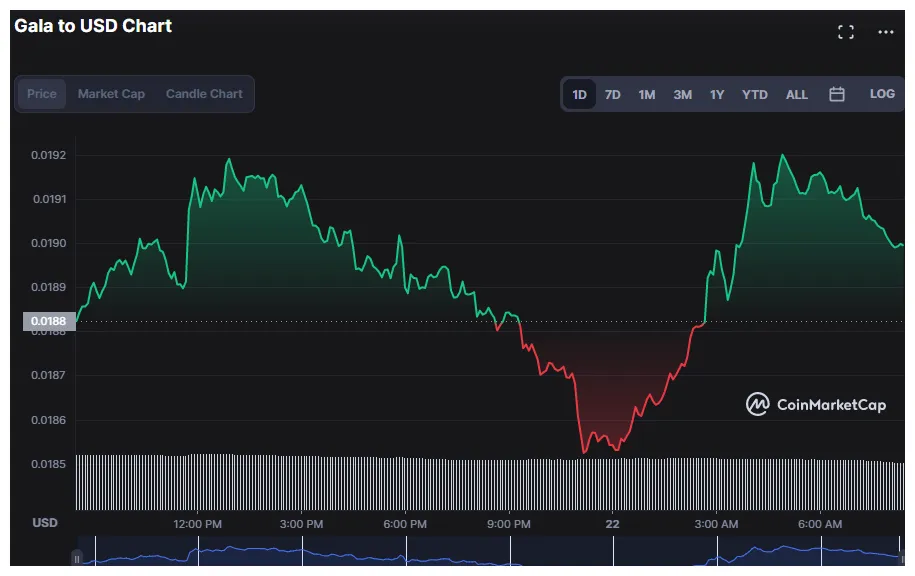The height and width of the screenshot is (576, 915).
Task: Click the left range handle on navigator
Action: click(77, 558)
